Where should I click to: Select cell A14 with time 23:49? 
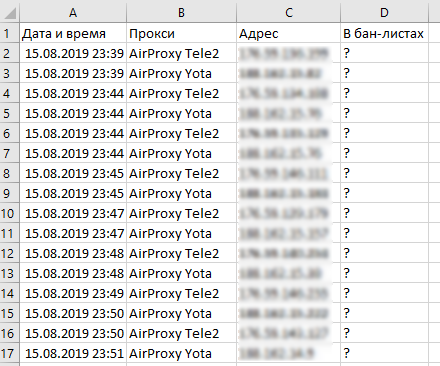(73, 293)
